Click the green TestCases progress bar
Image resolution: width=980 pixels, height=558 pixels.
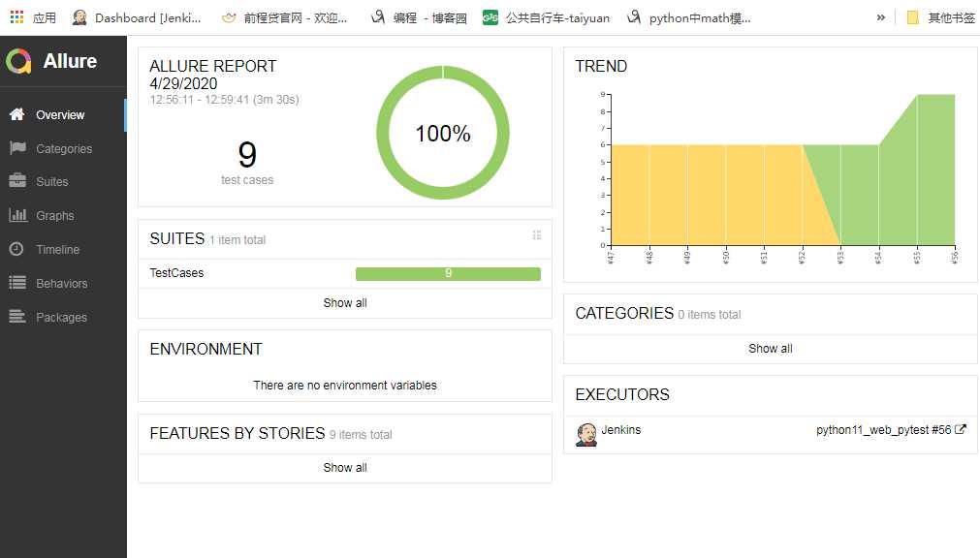tap(448, 274)
